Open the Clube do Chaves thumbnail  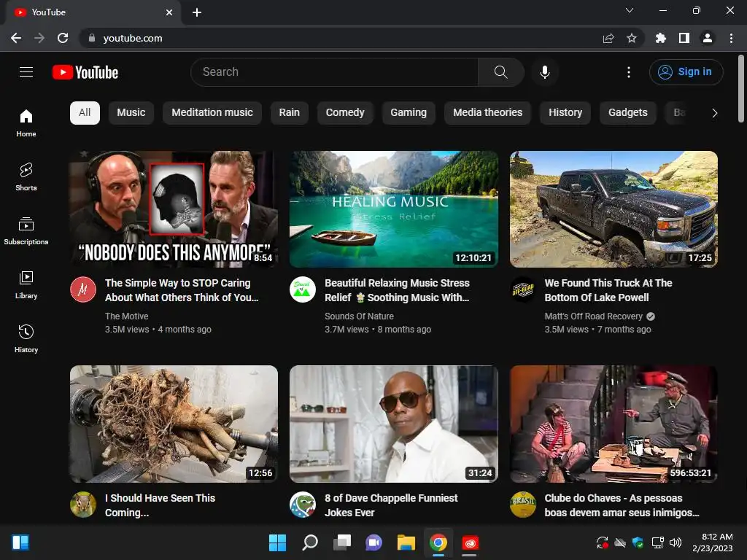click(x=614, y=424)
